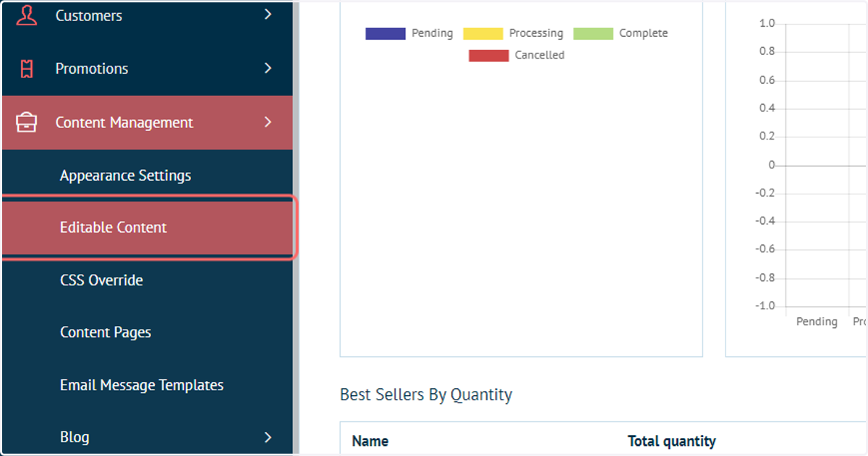Toggle the Processing legend color box
868x456 pixels.
[482, 33]
